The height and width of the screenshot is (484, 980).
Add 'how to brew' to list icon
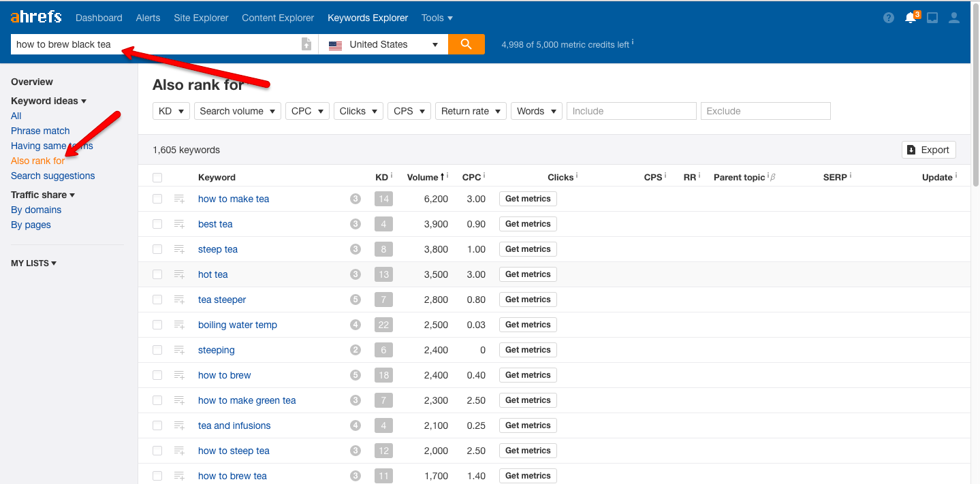pos(179,375)
